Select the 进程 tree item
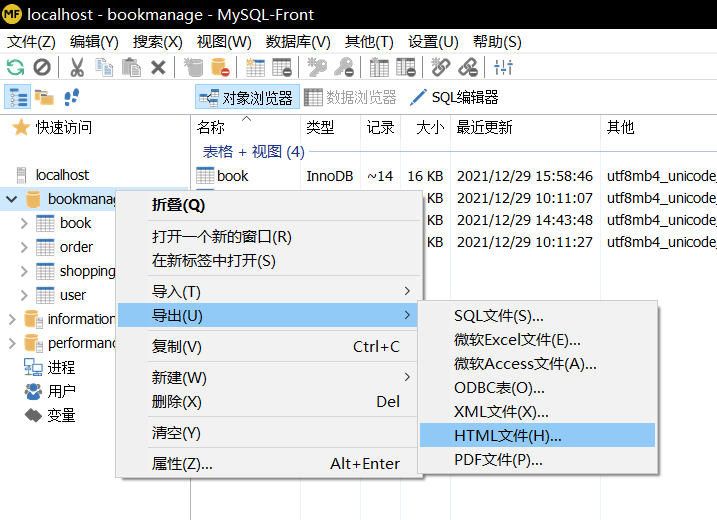717x520 pixels. [61, 367]
